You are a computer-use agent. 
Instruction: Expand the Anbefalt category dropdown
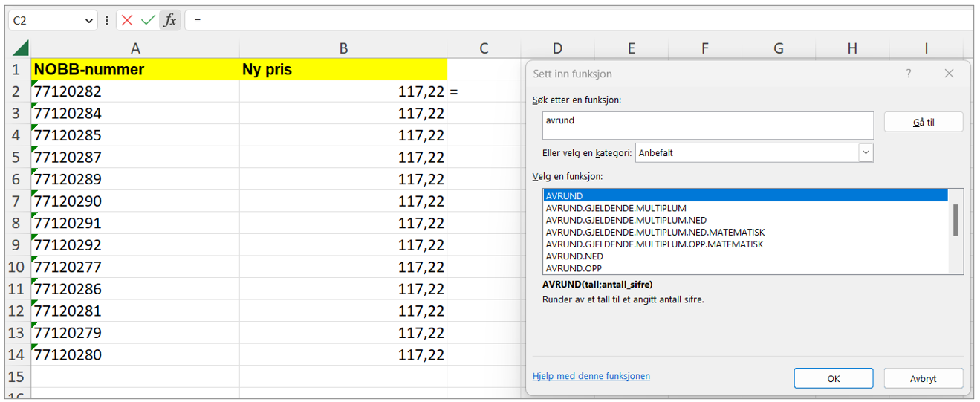pyautogui.click(x=866, y=152)
